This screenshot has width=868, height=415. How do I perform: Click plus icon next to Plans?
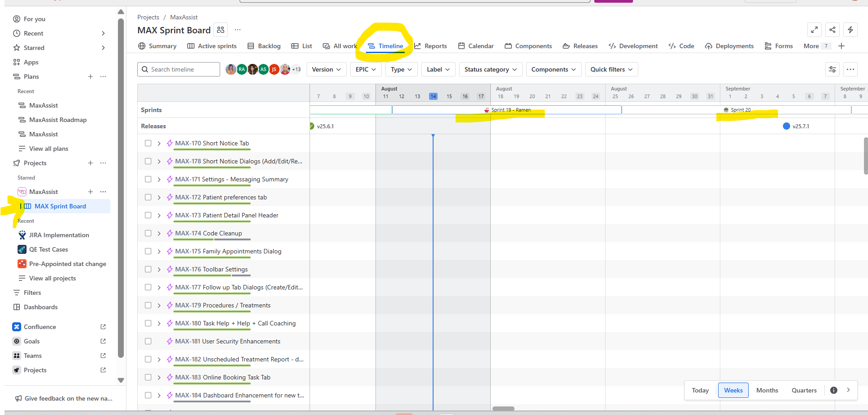pos(90,77)
